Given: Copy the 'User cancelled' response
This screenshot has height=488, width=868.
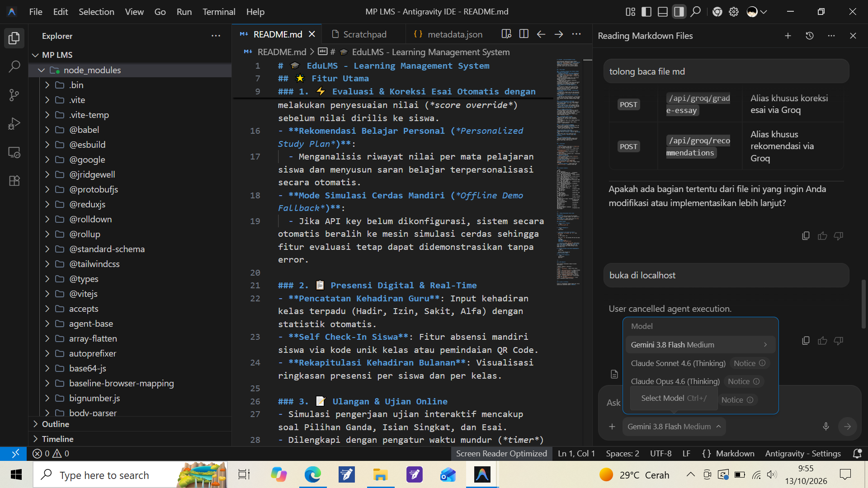Looking at the screenshot, I should pos(806,341).
